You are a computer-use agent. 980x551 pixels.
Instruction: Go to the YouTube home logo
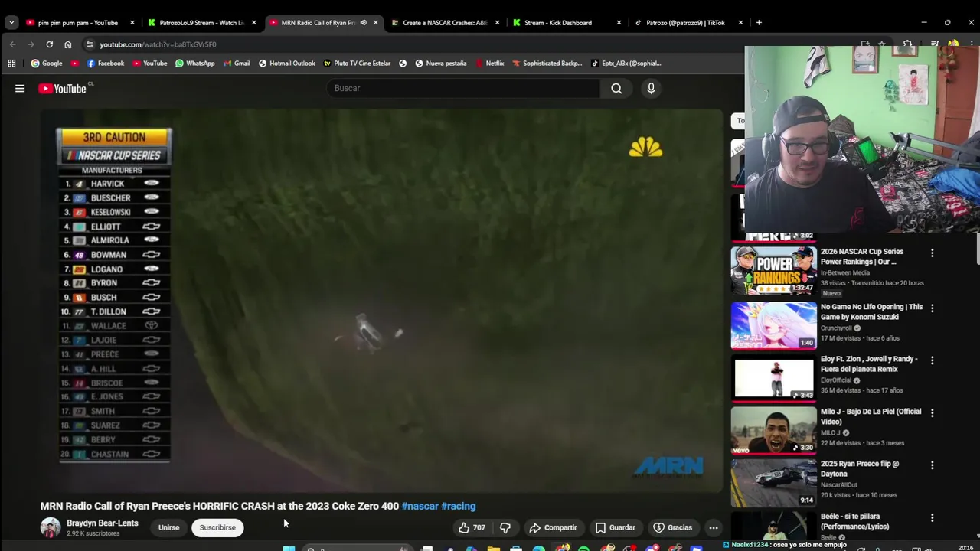[63, 89]
